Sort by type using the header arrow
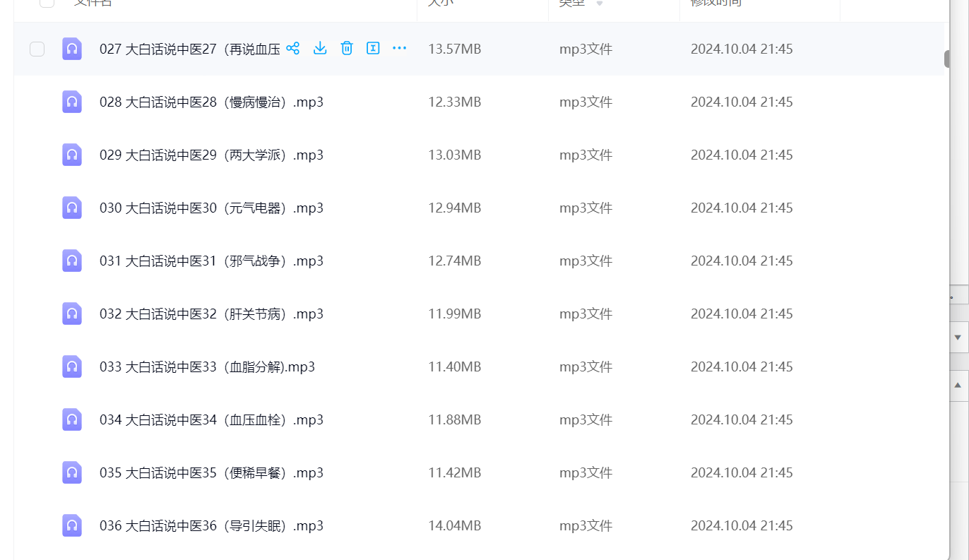 click(x=600, y=4)
